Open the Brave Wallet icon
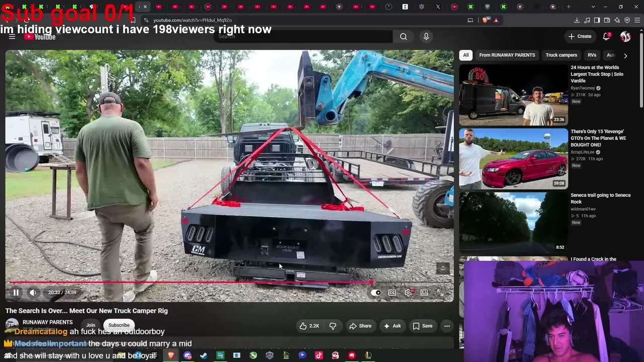644x362 pixels. [607, 20]
